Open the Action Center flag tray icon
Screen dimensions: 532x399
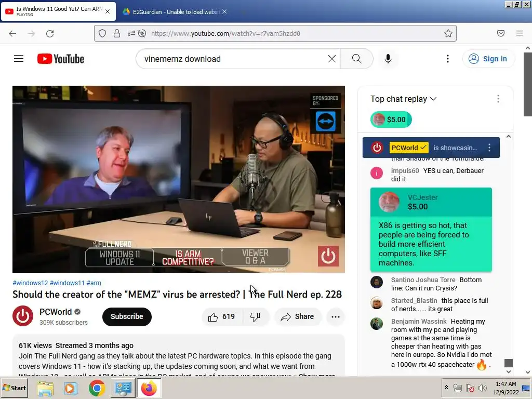tap(470, 388)
